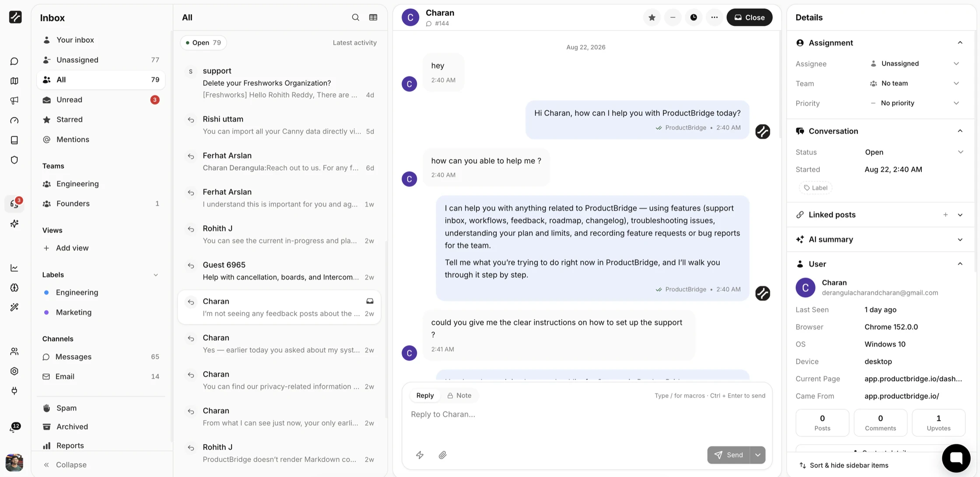Open the Send options dropdown arrow

click(758, 455)
